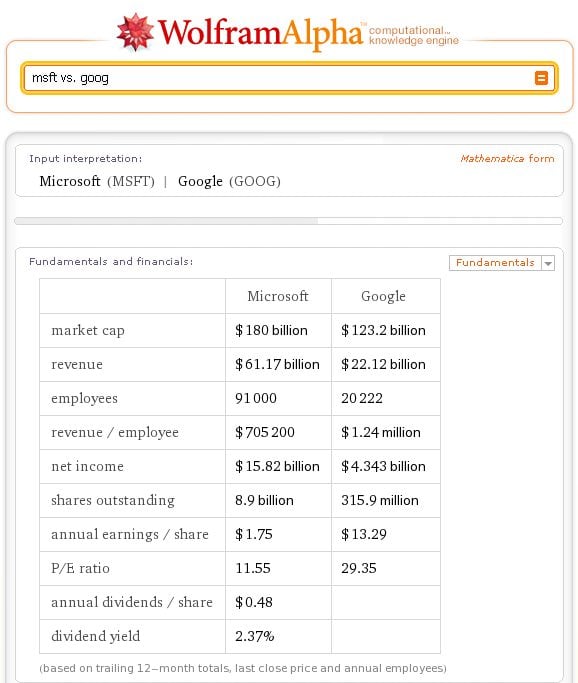Click the 'dividend yield' row label
This screenshot has width=578, height=683.
[96, 636]
